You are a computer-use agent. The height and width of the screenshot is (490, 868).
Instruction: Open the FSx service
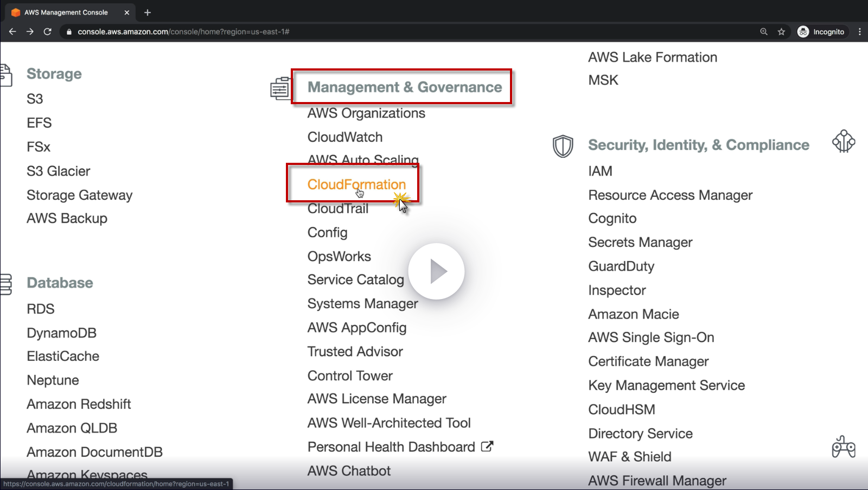[39, 147]
